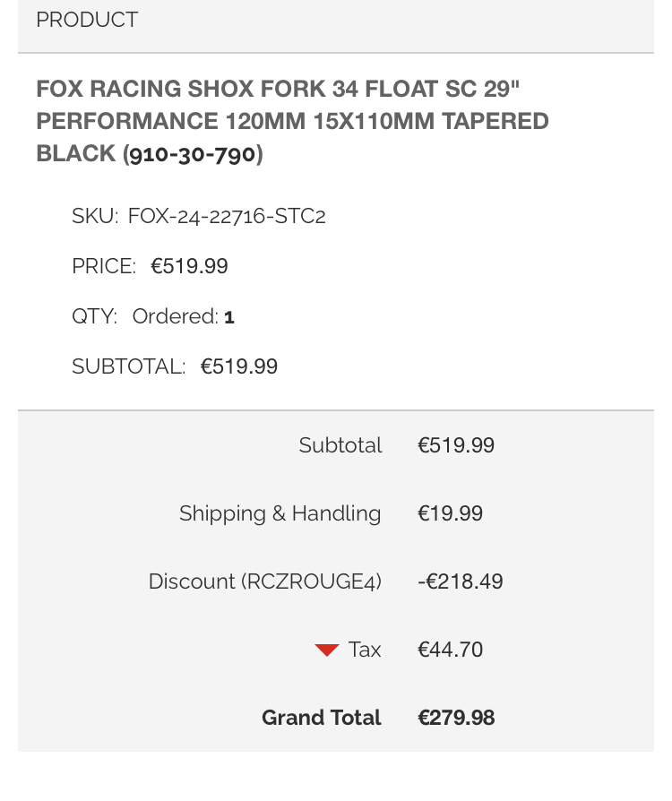Click the PRICE label
The width and height of the screenshot is (672, 801).
pos(103,266)
